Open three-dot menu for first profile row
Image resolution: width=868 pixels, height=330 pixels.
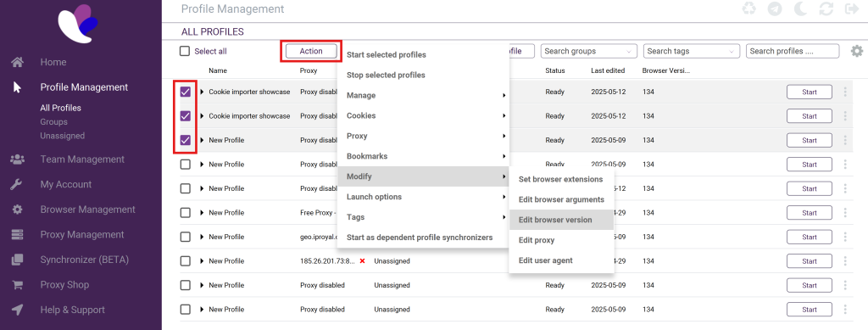coord(845,92)
